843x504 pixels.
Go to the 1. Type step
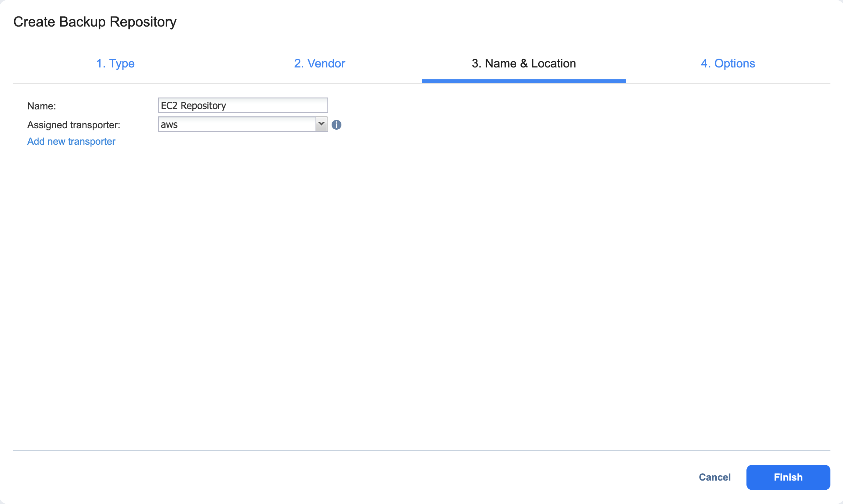coord(115,63)
